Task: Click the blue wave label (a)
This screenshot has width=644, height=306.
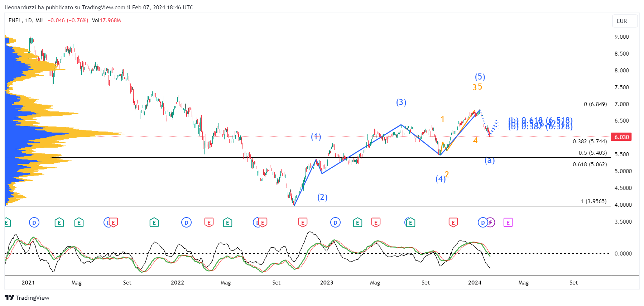Action: pos(490,161)
